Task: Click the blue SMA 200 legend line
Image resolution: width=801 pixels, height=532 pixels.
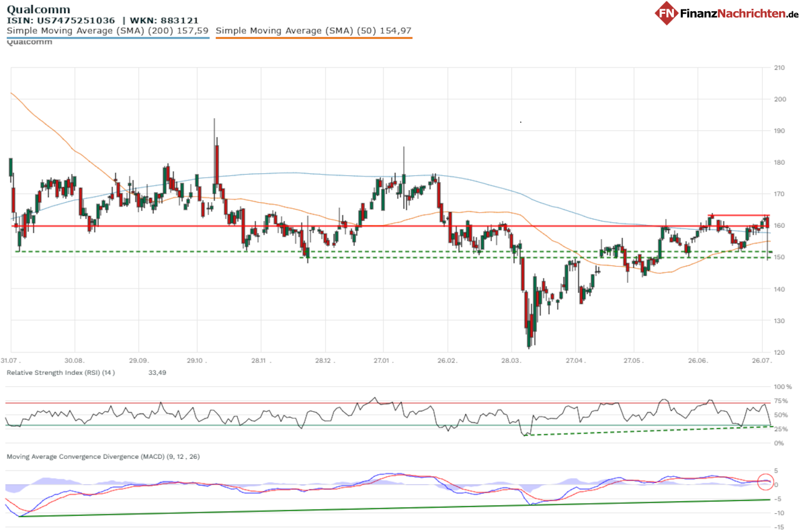Action: pos(108,38)
